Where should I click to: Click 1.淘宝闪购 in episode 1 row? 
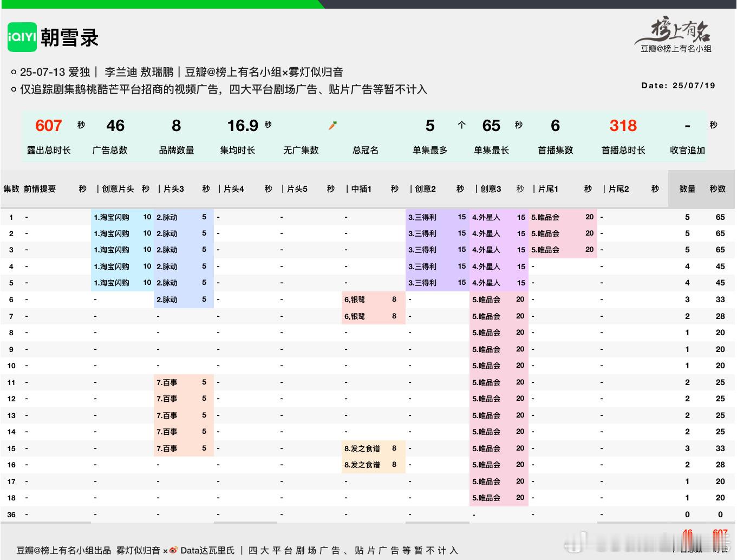pyautogui.click(x=111, y=217)
